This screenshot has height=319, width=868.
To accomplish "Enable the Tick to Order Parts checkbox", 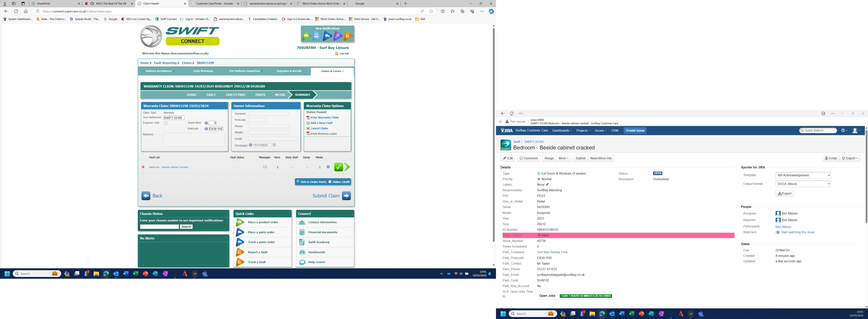I will [x=330, y=182].
